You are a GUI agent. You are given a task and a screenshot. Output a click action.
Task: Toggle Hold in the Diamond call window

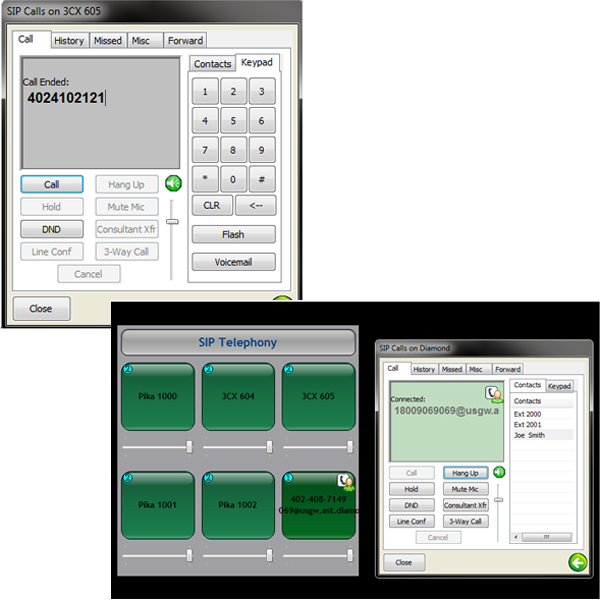pyautogui.click(x=411, y=489)
